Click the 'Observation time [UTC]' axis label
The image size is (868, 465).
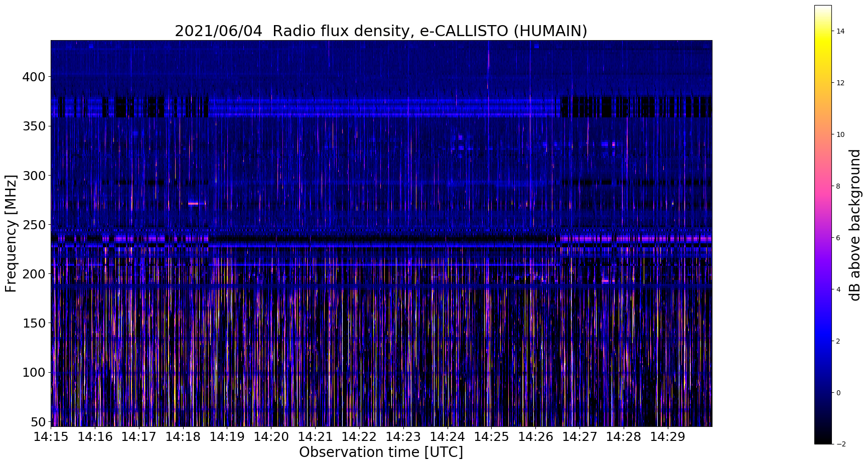coord(381,452)
